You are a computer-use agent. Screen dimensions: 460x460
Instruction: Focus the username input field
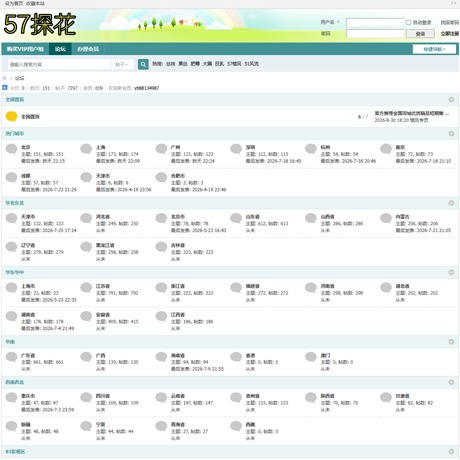click(x=375, y=22)
